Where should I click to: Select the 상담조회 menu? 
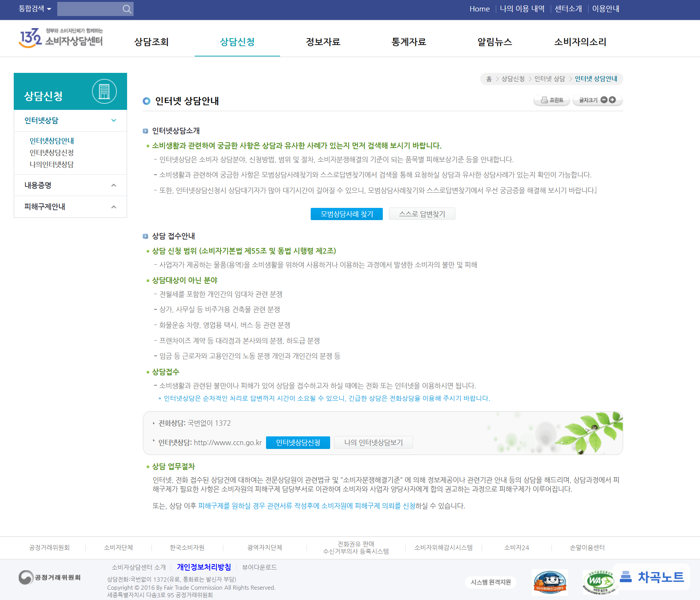tap(152, 42)
